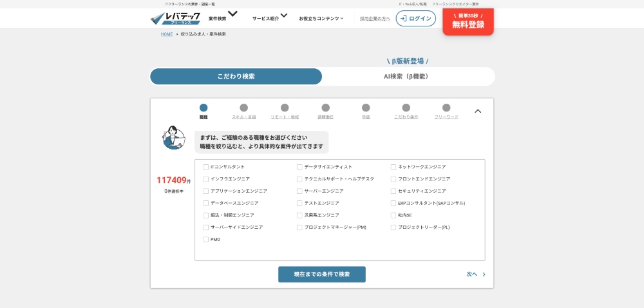
Task: Jump to the 週稼働日 step circle
Action: click(x=325, y=108)
